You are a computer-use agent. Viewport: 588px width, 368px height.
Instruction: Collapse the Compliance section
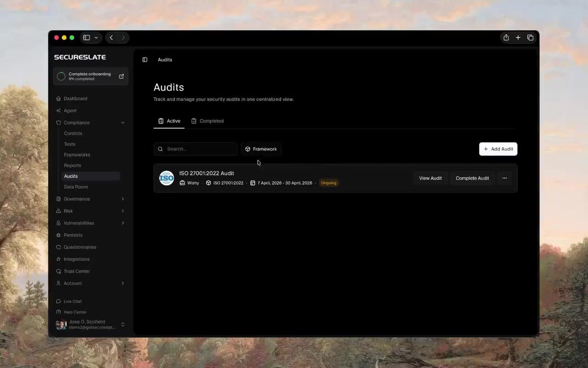point(123,123)
